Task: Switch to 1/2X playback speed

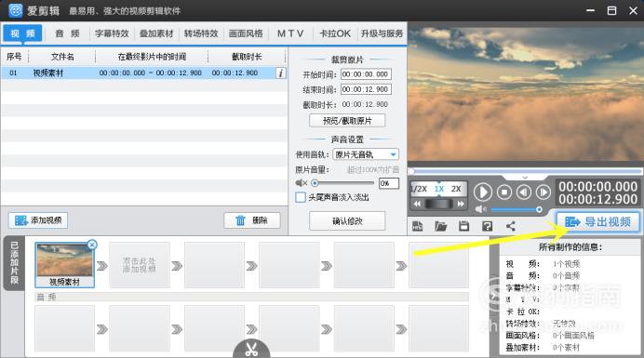Action: [x=419, y=189]
